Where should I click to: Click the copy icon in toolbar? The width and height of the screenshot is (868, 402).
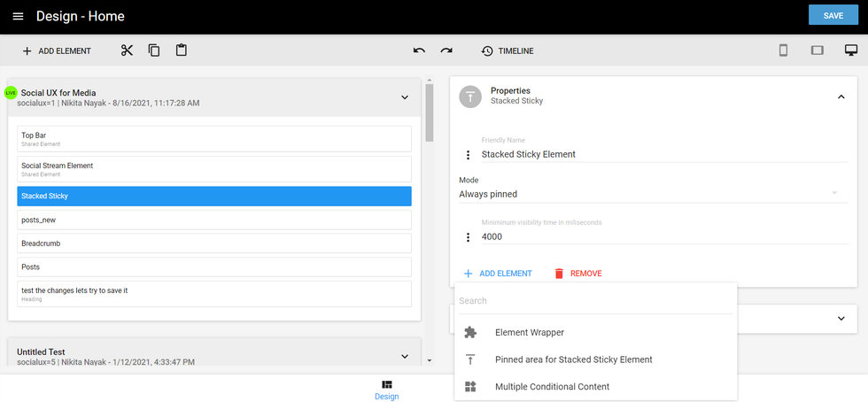click(x=154, y=50)
